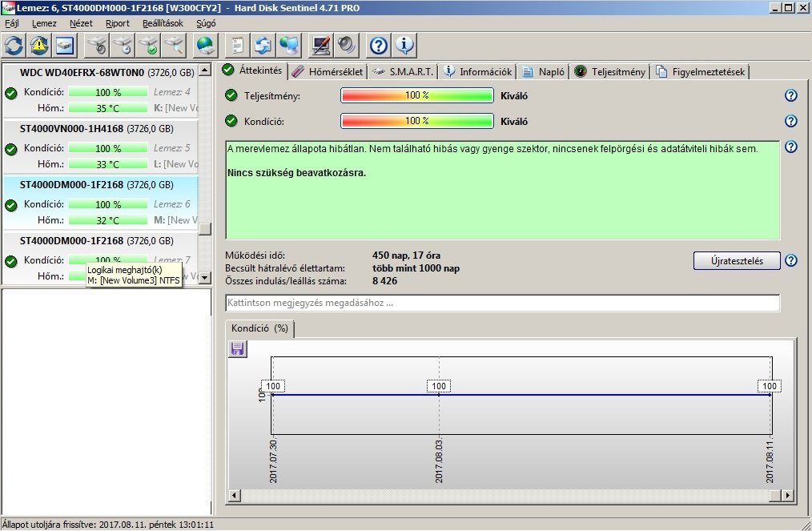Click the refresh with warning triangle icon

[x=39, y=46]
